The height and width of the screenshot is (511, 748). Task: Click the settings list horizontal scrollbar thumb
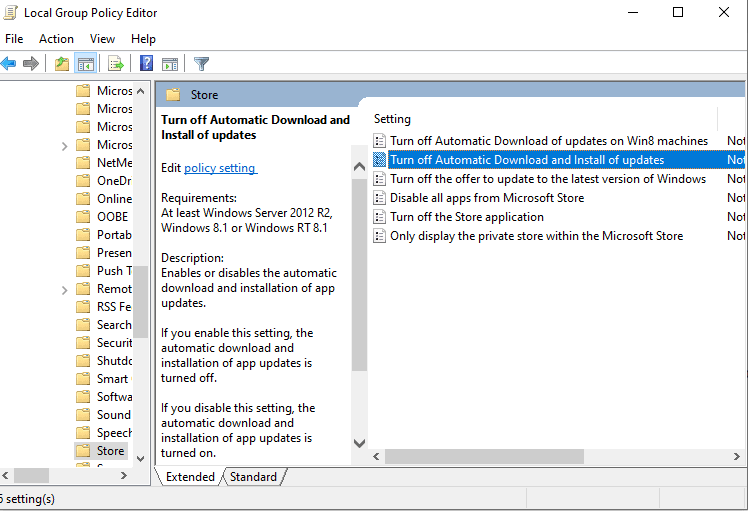click(484, 457)
